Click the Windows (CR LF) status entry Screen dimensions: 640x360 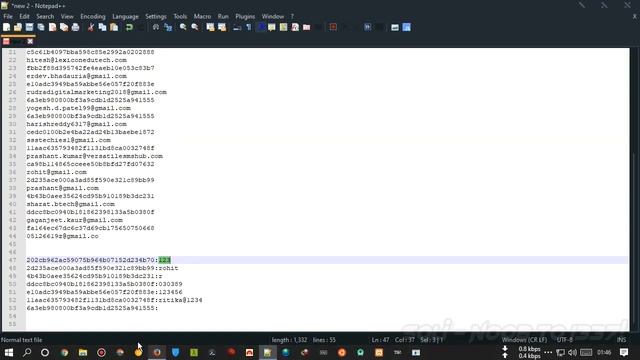524,340
